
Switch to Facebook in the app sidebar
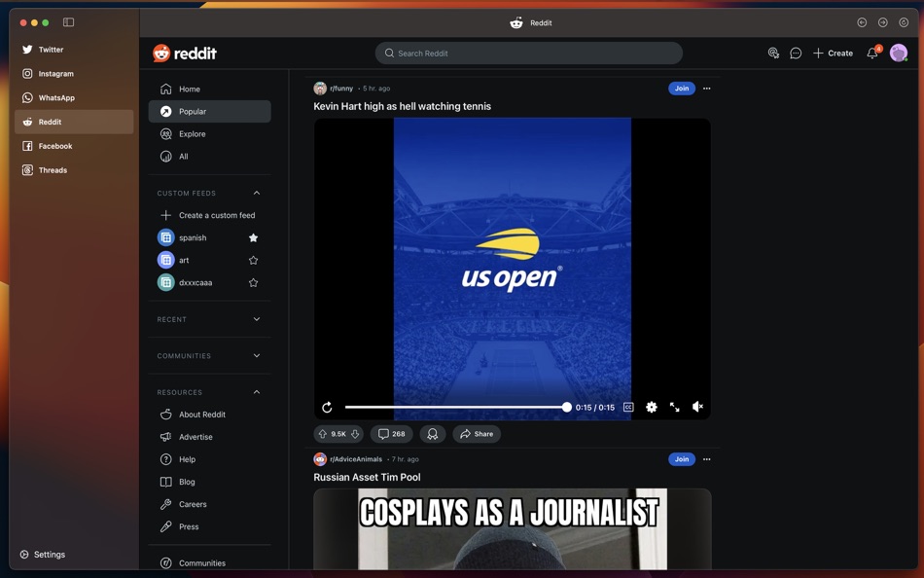(x=74, y=146)
